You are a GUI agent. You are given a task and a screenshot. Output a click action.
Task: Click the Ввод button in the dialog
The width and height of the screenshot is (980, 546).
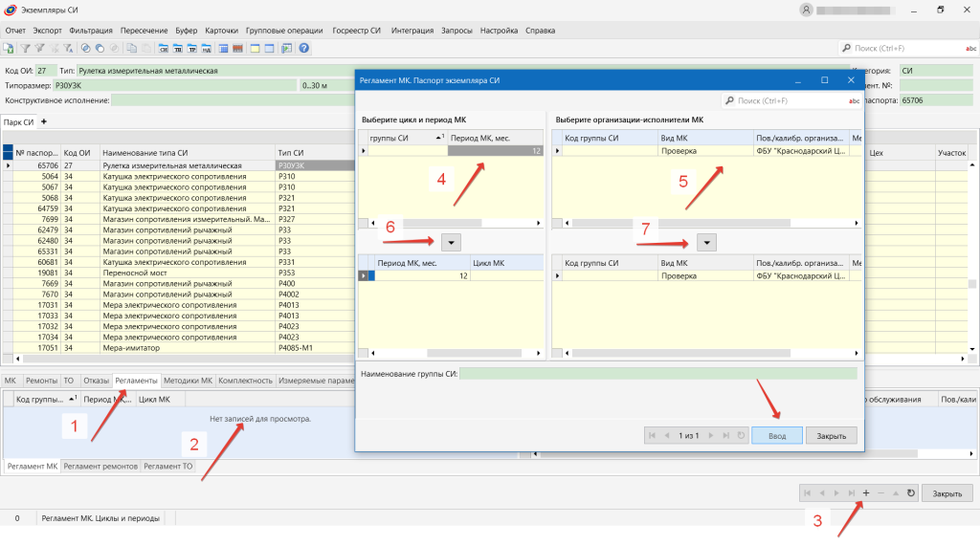[x=777, y=435]
